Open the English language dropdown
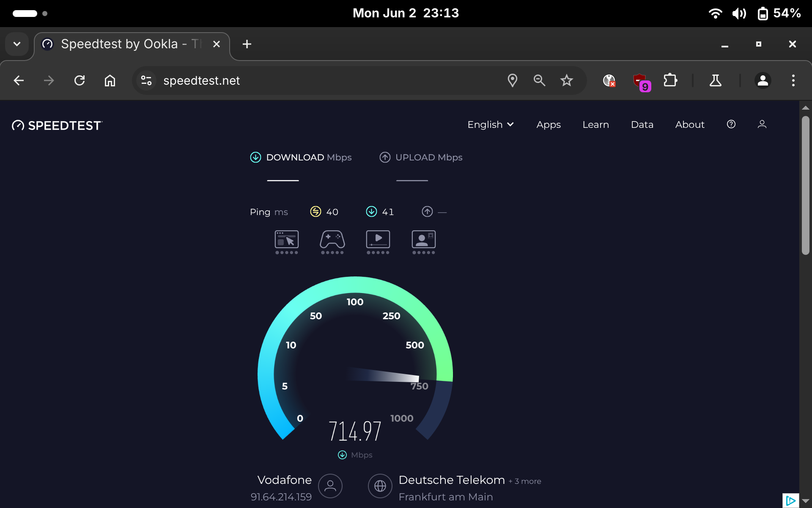The image size is (812, 508). (491, 124)
